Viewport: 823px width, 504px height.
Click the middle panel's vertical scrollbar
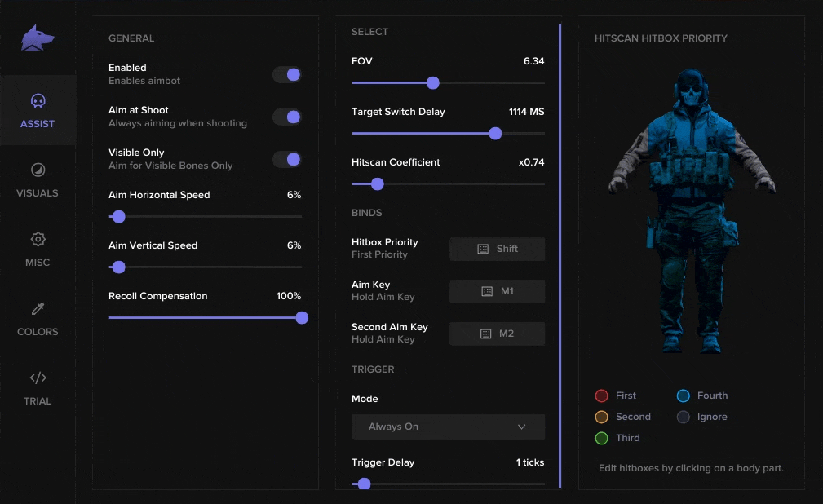tap(560, 256)
